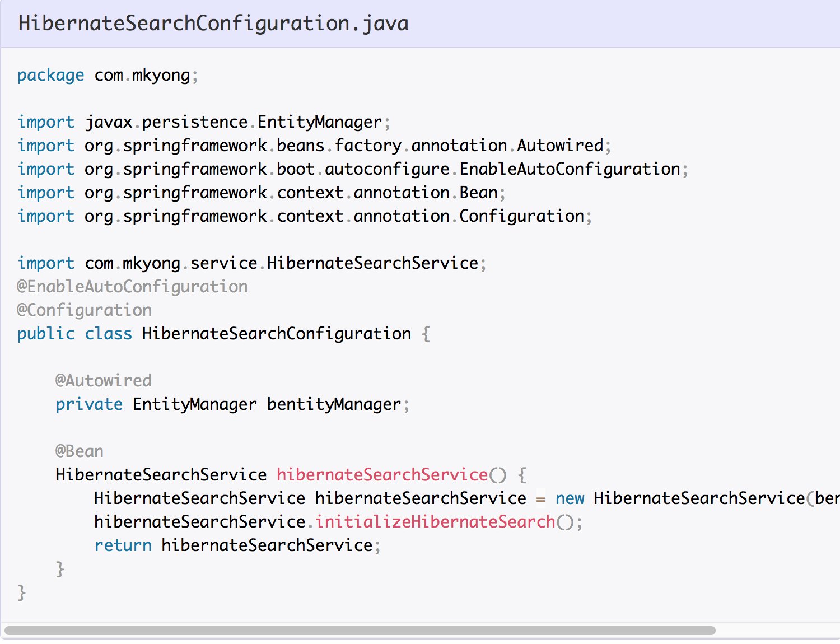Image resolution: width=840 pixels, height=644 pixels.
Task: Click the annotation.Configuration import line
Action: point(305,216)
